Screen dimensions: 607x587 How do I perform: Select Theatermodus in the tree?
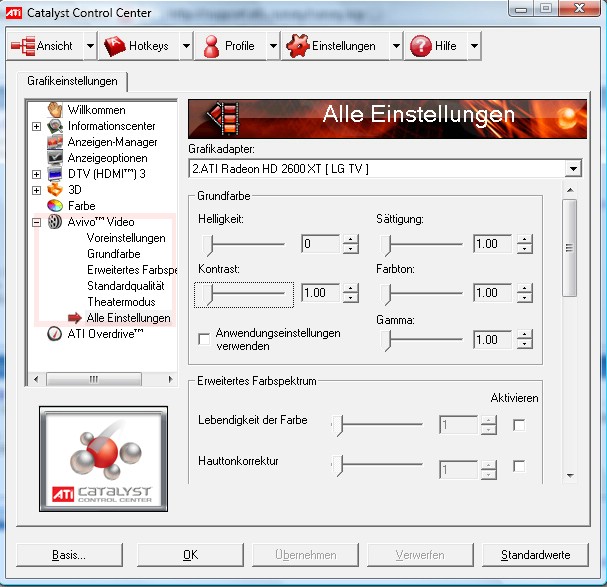pos(121,302)
